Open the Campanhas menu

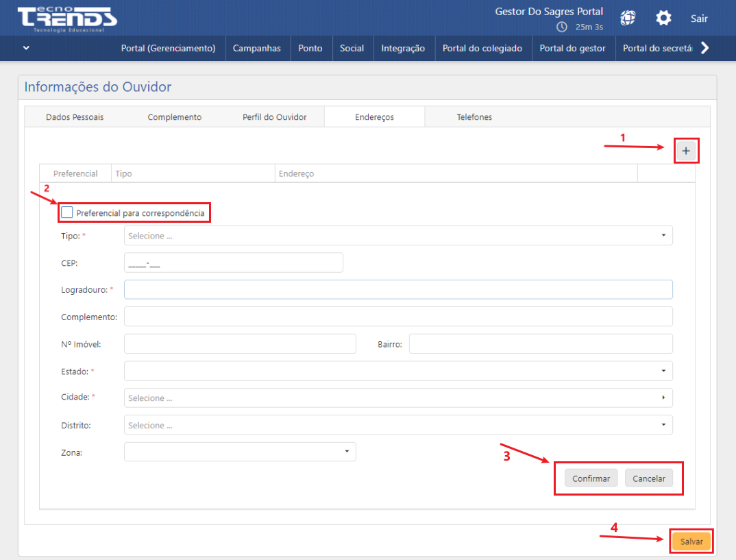point(256,49)
